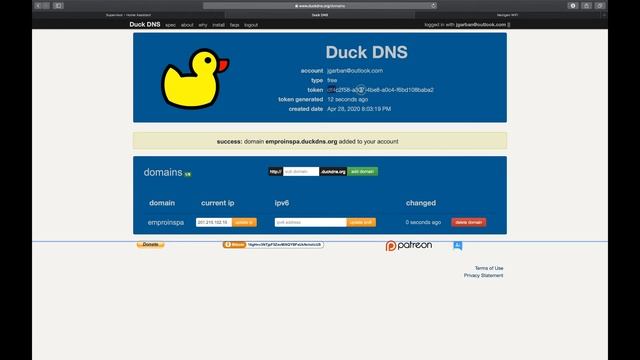Switch to the Netgear WiFi tab
The image size is (640, 360).
coord(507,15)
